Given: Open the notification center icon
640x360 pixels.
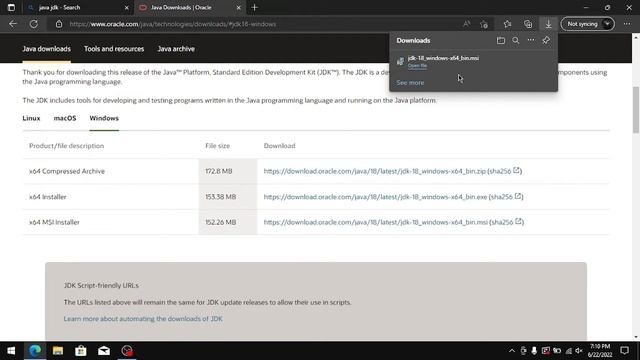Looking at the screenshot, I should (x=624, y=351).
